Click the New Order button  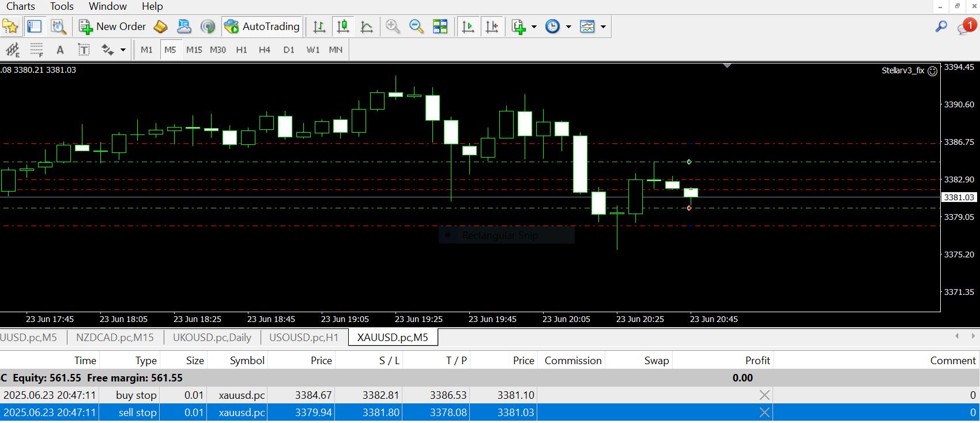(113, 27)
